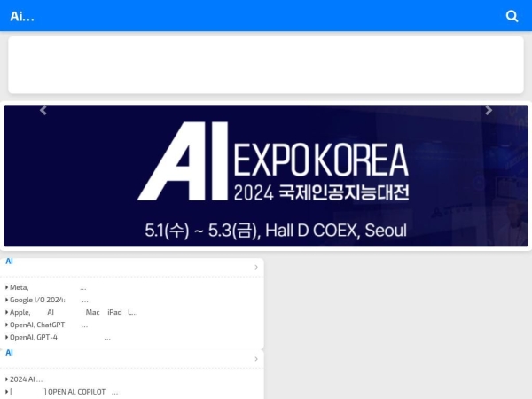The image size is (532, 399).
Task: Click the empty ad box below header
Action: coord(266,65)
